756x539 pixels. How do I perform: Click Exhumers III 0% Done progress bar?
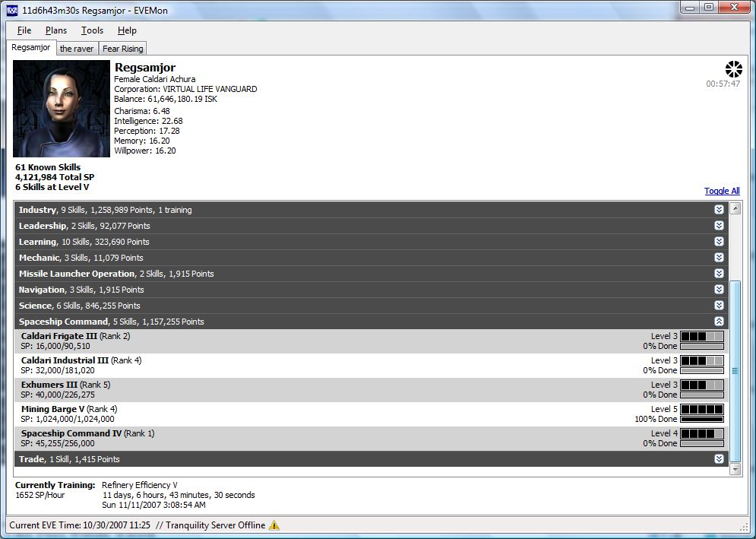pyautogui.click(x=701, y=395)
